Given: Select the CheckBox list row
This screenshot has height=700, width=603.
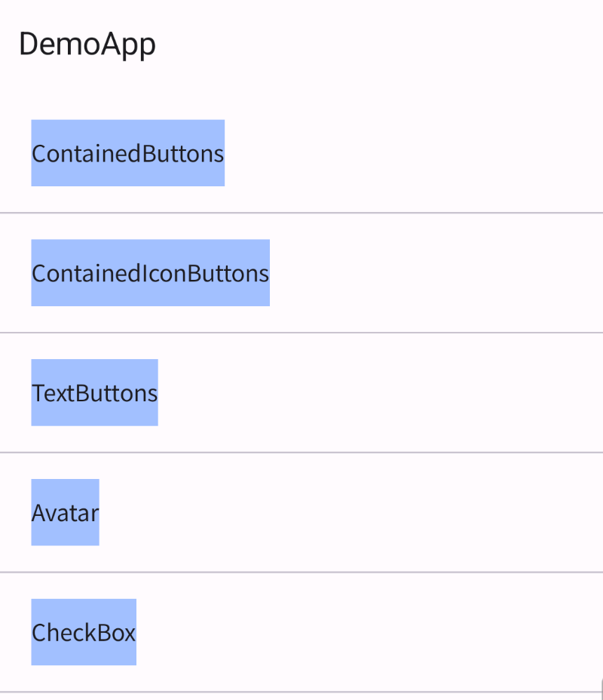Looking at the screenshot, I should 301,631.
